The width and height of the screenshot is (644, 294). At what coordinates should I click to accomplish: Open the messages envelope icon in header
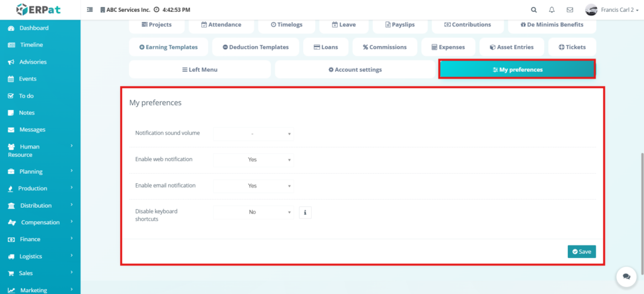tap(570, 10)
